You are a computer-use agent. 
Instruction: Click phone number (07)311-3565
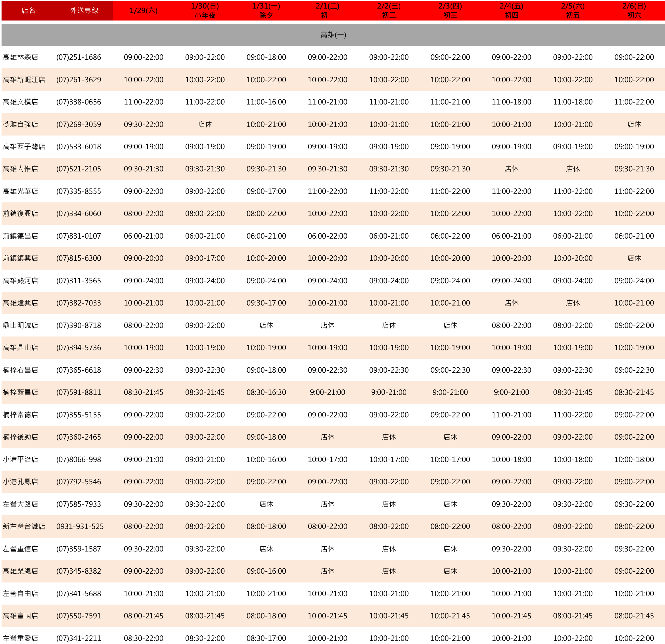pos(79,281)
